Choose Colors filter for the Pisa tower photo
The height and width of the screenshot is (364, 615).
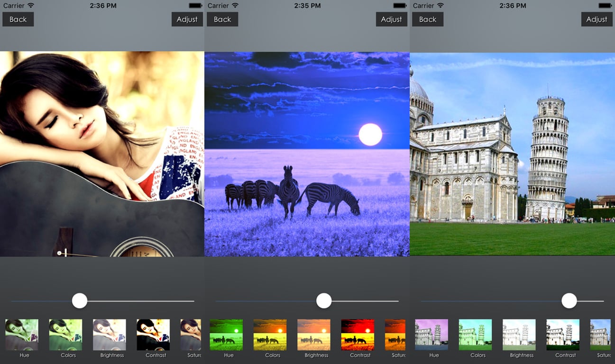pos(475,335)
